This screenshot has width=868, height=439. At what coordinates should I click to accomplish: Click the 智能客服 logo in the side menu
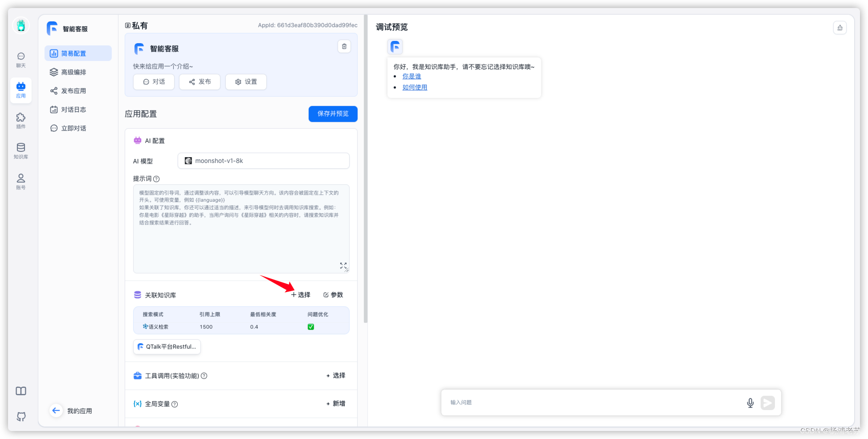click(x=53, y=28)
